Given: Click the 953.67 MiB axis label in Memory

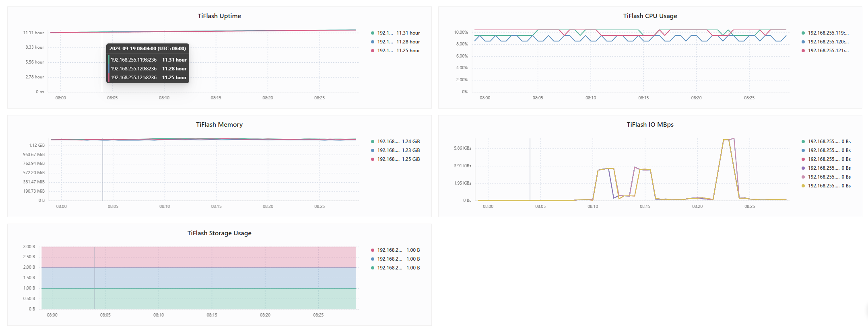Looking at the screenshot, I should (34, 155).
